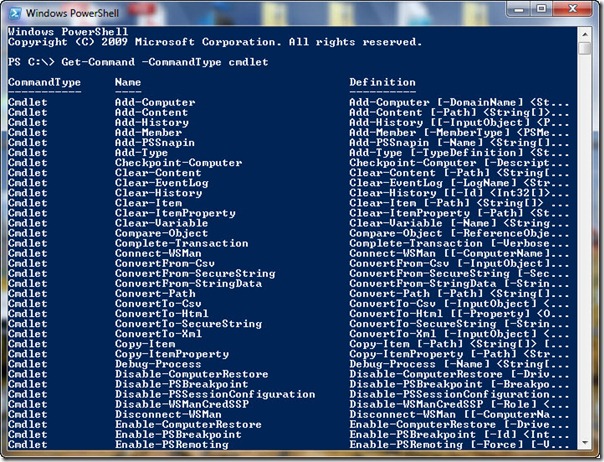Click 'ConvertTo-Html' in the Name column
The width and height of the screenshot is (604, 462).
(161, 314)
